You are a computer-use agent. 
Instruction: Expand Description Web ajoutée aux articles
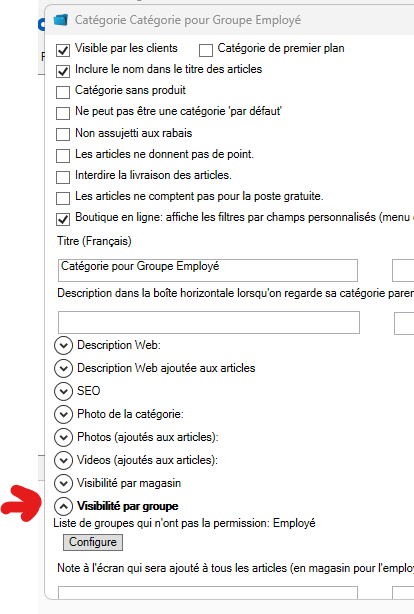pyautogui.click(x=63, y=368)
